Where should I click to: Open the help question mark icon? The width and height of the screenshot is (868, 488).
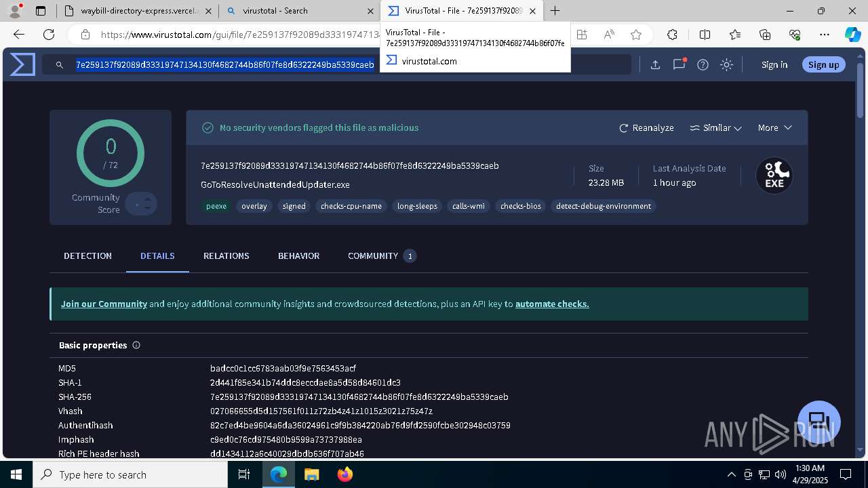(703, 64)
